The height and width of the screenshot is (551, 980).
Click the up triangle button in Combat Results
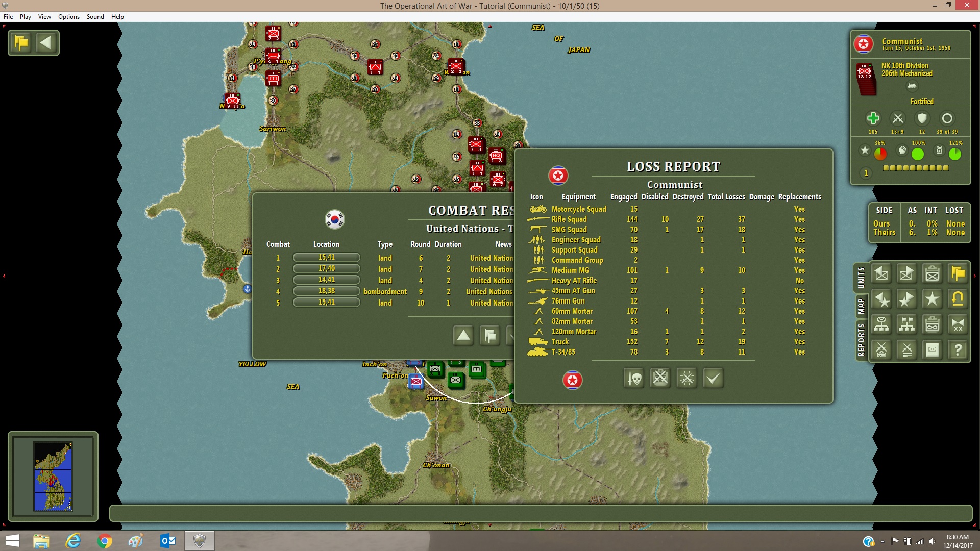point(463,335)
